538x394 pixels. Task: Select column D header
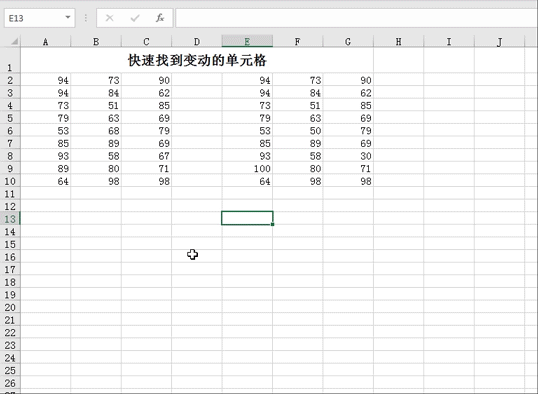(197, 42)
